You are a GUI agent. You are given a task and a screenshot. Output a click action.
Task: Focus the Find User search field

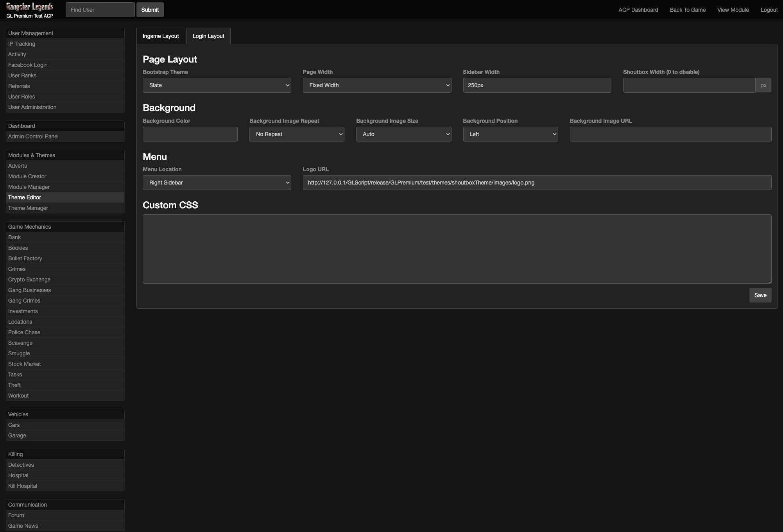pos(100,10)
